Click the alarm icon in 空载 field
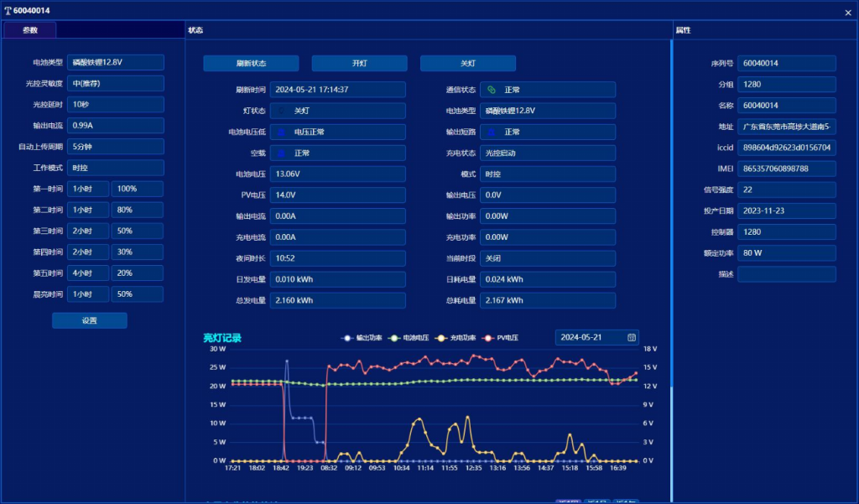 coord(282,153)
